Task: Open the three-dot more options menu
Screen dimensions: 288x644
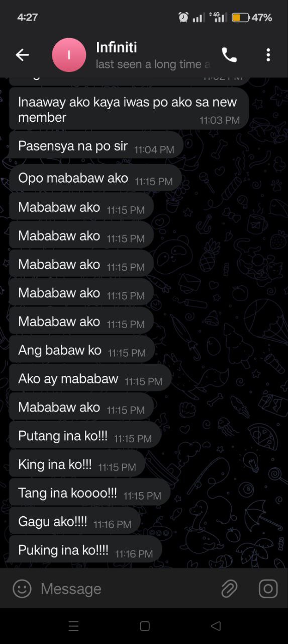Action: click(268, 55)
